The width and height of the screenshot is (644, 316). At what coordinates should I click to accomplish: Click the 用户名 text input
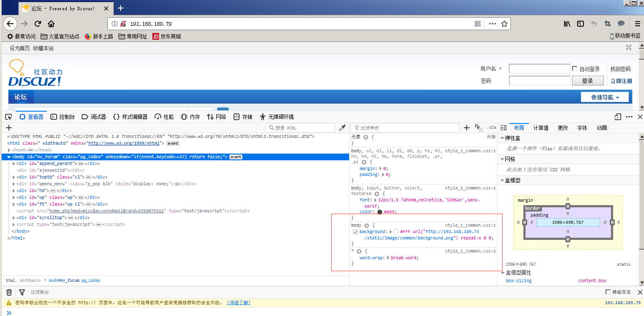point(539,69)
